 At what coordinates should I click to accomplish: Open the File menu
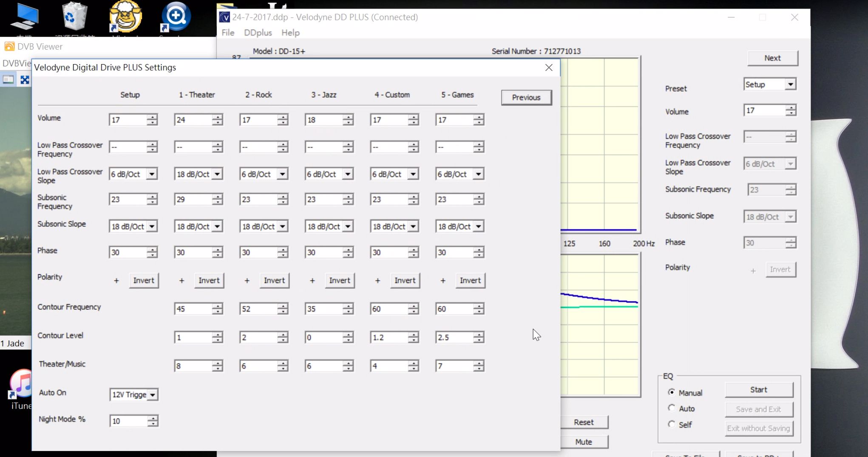[228, 33]
